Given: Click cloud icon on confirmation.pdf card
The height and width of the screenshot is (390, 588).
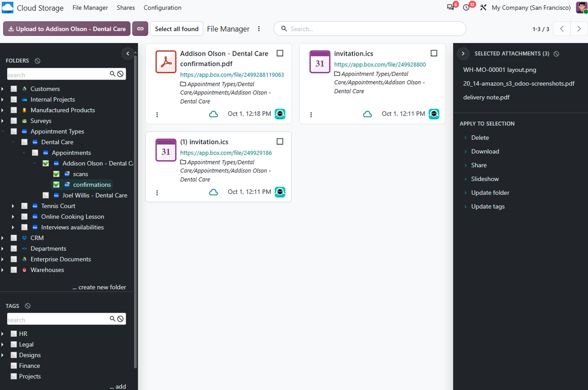Looking at the screenshot, I should pyautogui.click(x=213, y=114).
